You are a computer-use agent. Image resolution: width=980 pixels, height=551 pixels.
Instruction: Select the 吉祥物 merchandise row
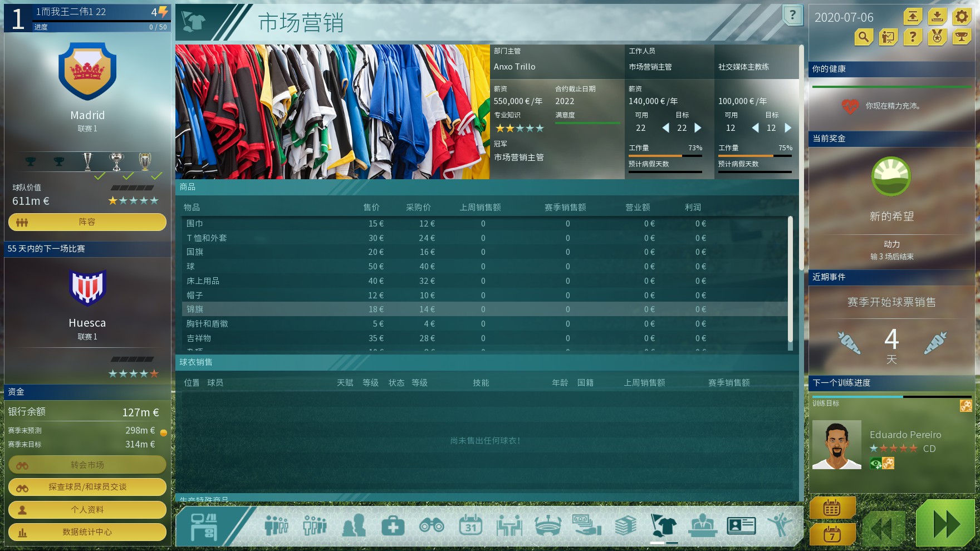[484, 338]
